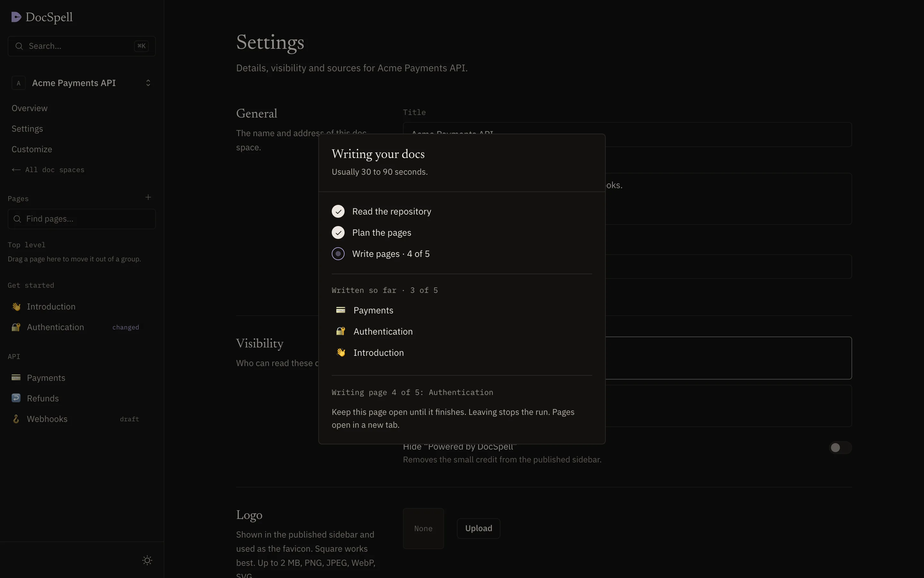Focus the Title input field
The width and height of the screenshot is (924, 578).
point(627,134)
